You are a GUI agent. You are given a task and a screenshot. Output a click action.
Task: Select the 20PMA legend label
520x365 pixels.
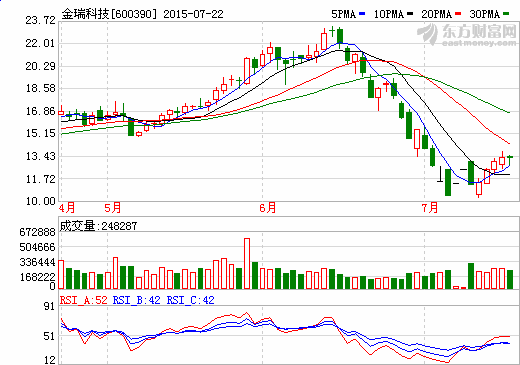pos(436,14)
